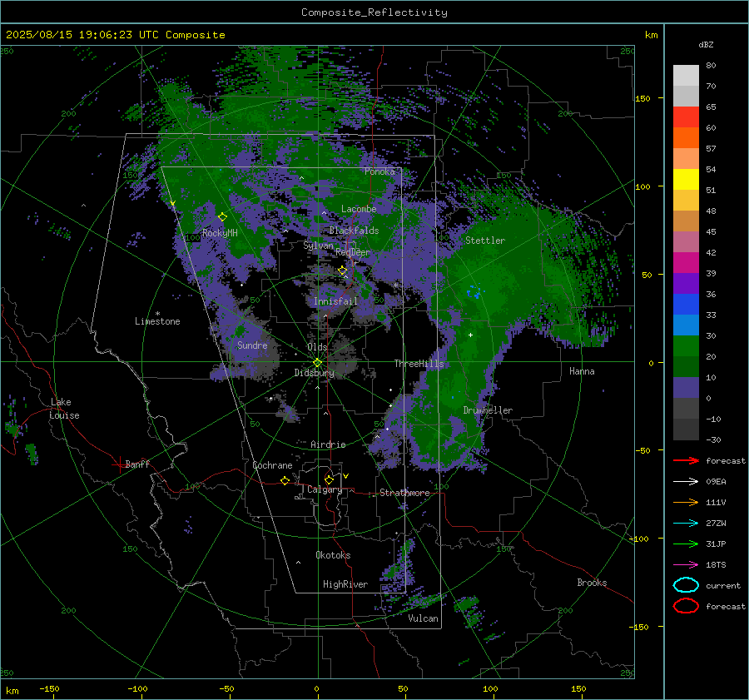Click the Calgary city label
The width and height of the screenshot is (749, 700).
pos(325,489)
